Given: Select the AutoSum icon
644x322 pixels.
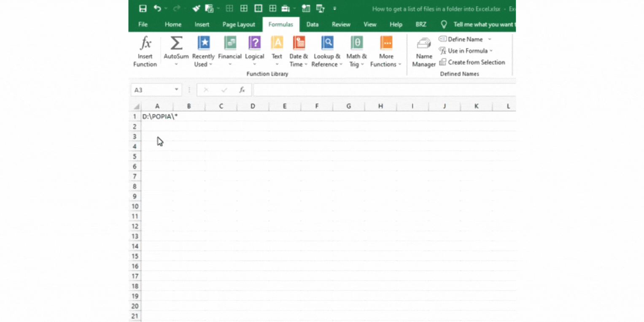Looking at the screenshot, I should 176,44.
